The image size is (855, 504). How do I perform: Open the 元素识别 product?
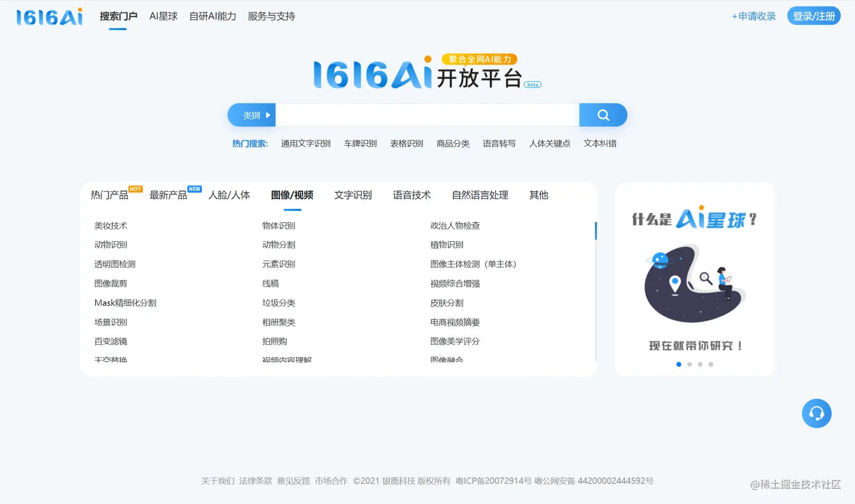click(279, 264)
